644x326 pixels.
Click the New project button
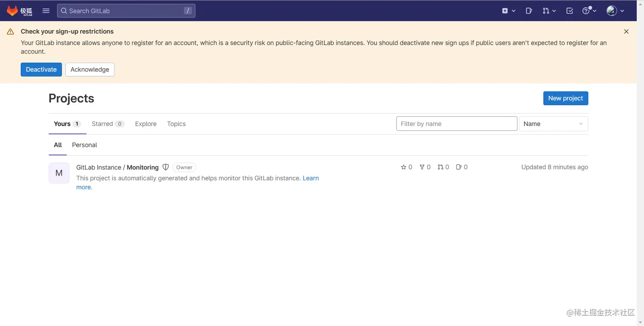click(x=566, y=98)
